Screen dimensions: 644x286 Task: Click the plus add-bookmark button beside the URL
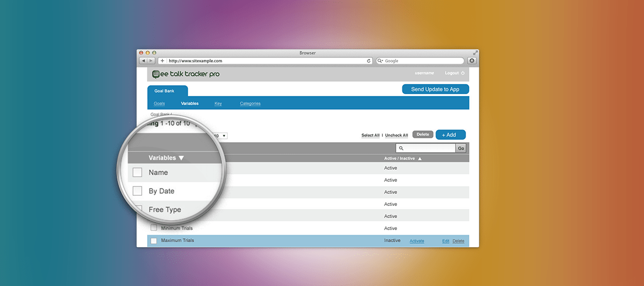[162, 61]
